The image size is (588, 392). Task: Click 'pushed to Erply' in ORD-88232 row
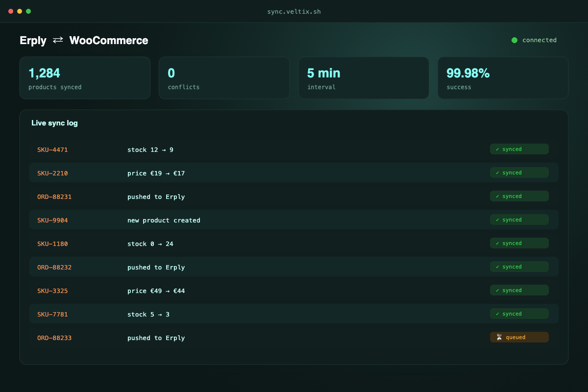pos(156,268)
